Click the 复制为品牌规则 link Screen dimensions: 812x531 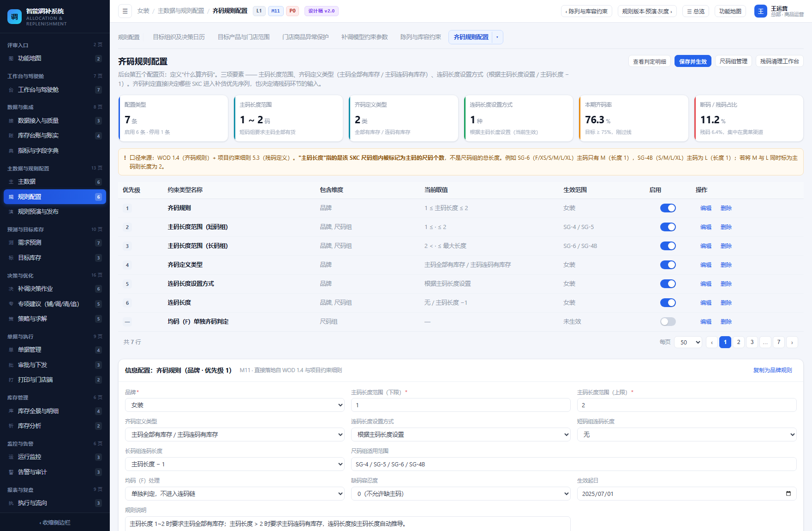pos(773,370)
